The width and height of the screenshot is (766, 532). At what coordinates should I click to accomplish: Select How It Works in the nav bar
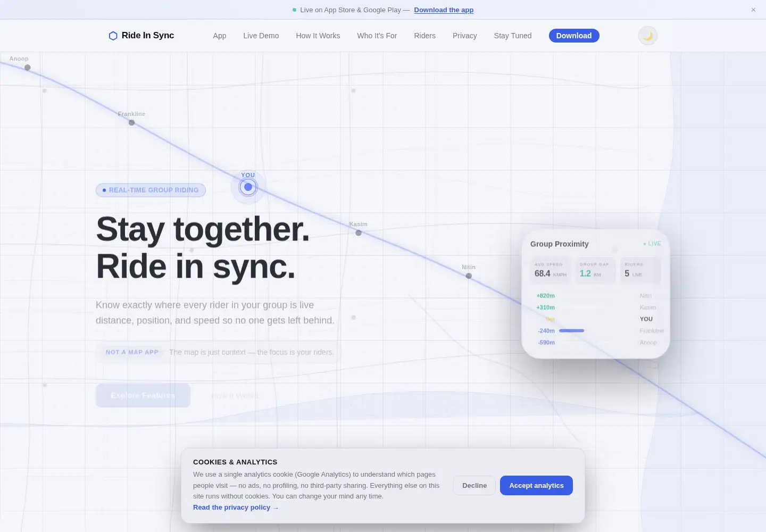coord(318,36)
